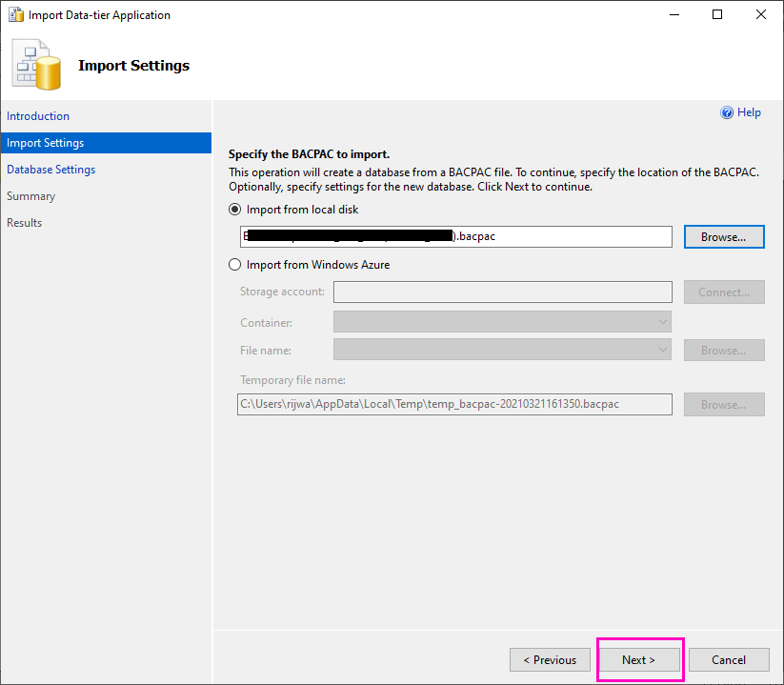Image resolution: width=784 pixels, height=685 pixels.
Task: Click the Connect button for Storage account
Action: tap(723, 292)
